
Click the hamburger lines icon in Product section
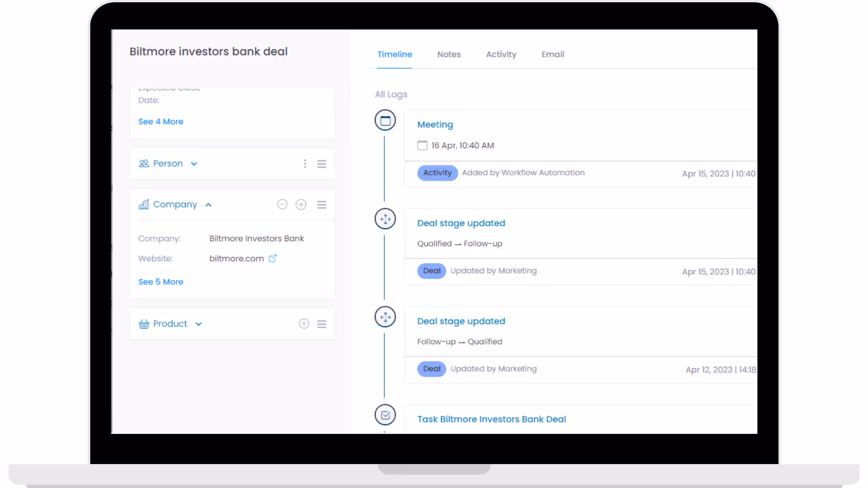pos(321,324)
